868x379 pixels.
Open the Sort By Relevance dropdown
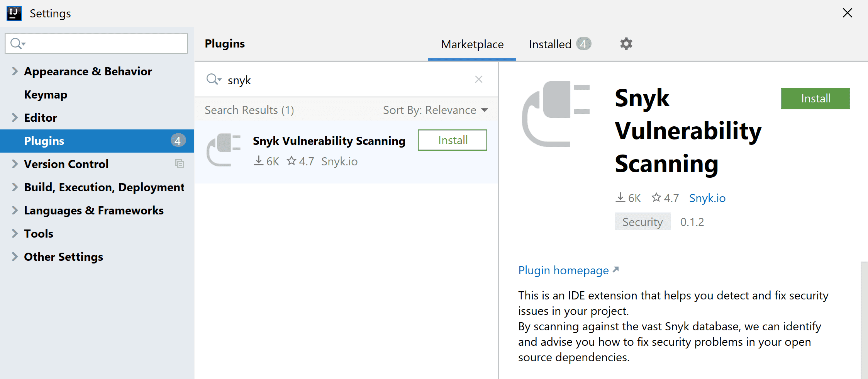[x=435, y=110]
